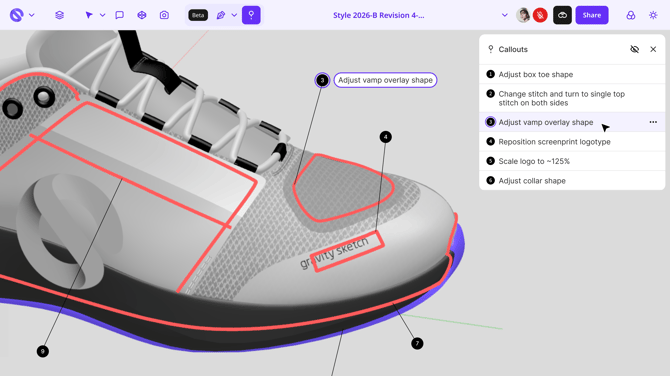
Task: Click the Style 2026-B Revision title
Action: pyautogui.click(x=379, y=15)
